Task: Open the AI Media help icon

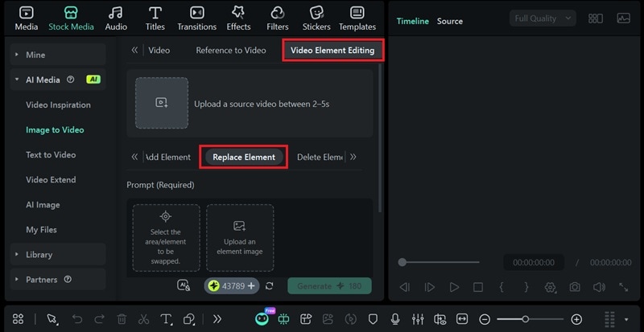Action: (71, 80)
